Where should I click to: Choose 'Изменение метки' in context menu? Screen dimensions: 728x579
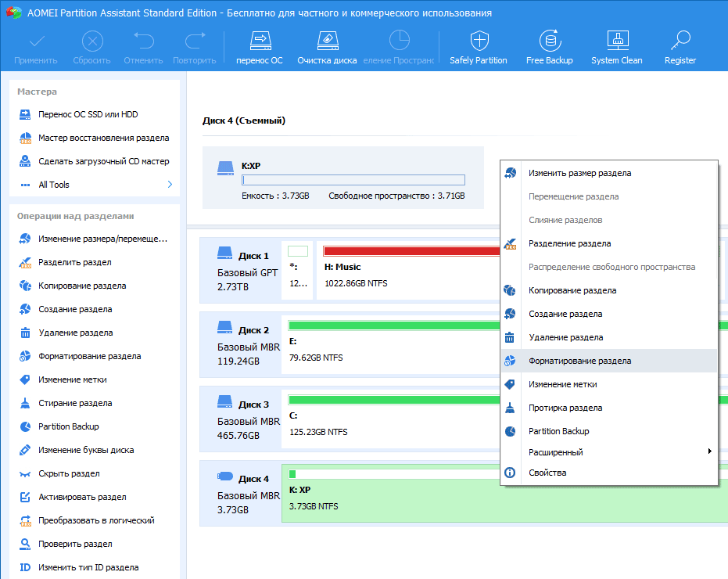pyautogui.click(x=609, y=384)
